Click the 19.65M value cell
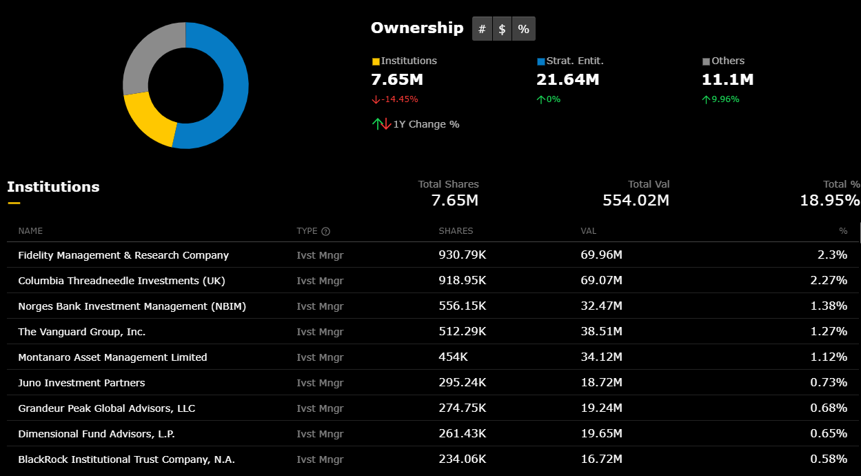The image size is (861, 476). (601, 434)
